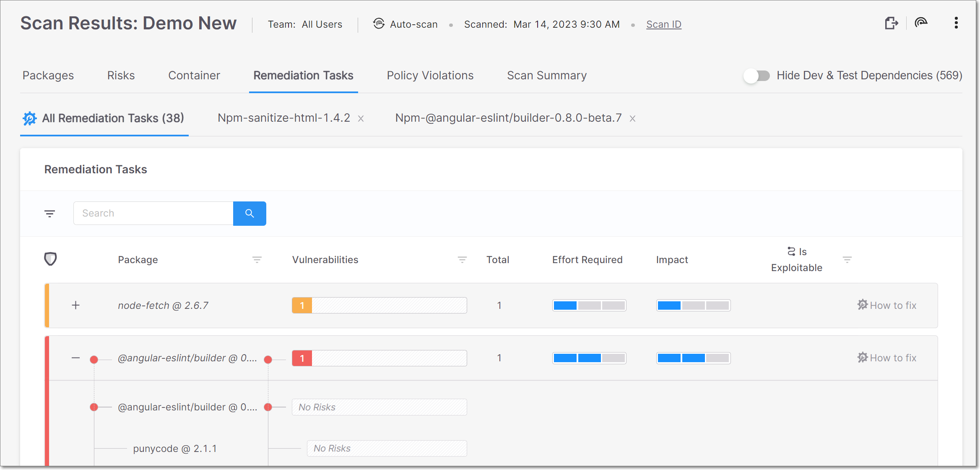
Task: Select punycode @ 2.1.1 tree item
Action: 175,449
